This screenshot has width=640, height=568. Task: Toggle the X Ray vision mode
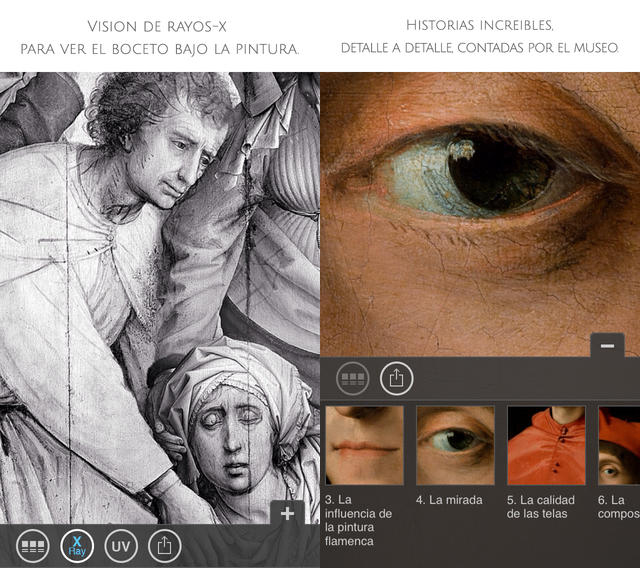click(x=77, y=546)
